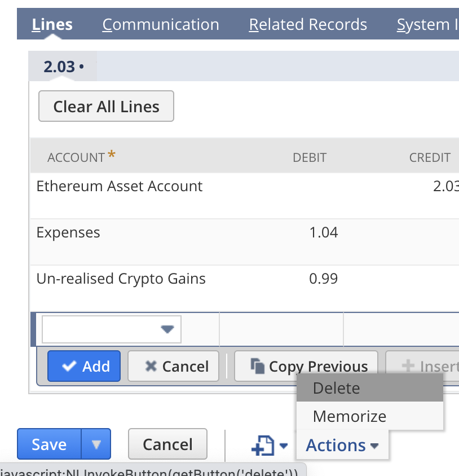The image size is (459, 476).
Task: Click the new journal document icon near Save
Action: point(263,444)
